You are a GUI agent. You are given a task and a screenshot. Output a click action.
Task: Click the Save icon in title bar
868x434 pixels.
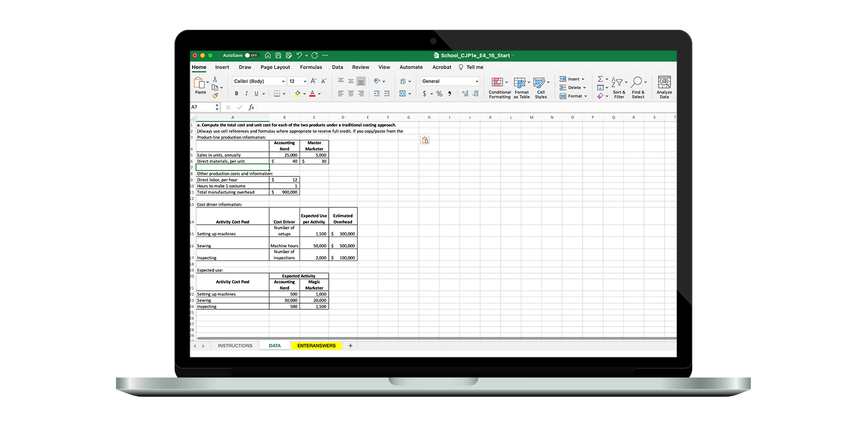tap(278, 55)
